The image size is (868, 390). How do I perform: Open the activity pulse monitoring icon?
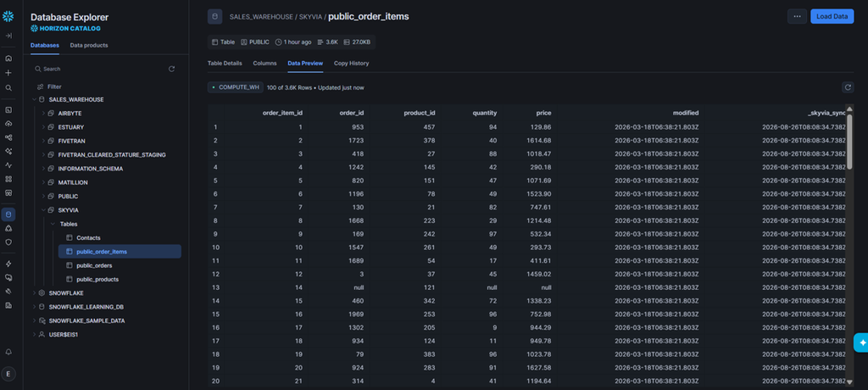point(8,165)
